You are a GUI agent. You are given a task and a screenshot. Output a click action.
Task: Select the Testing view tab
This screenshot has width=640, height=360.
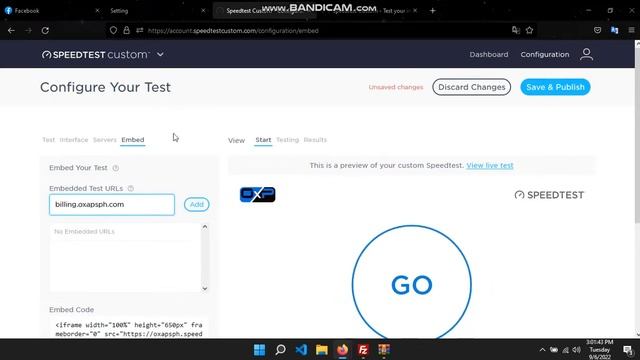(287, 140)
